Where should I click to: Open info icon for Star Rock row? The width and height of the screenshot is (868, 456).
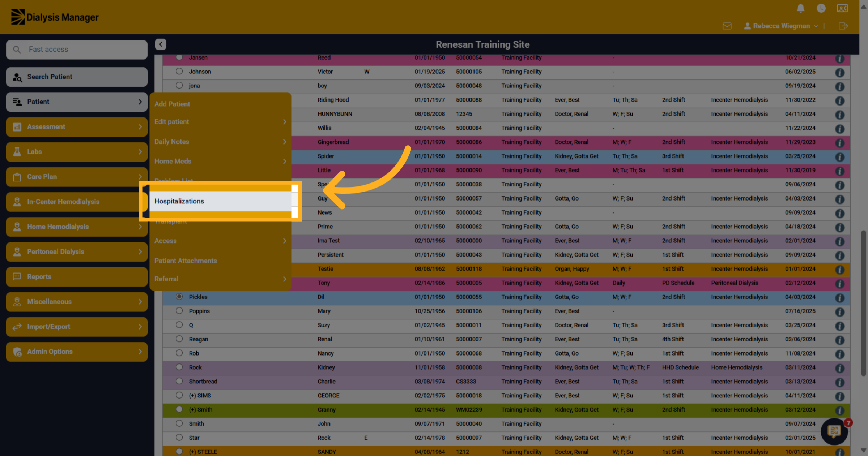pyautogui.click(x=840, y=439)
